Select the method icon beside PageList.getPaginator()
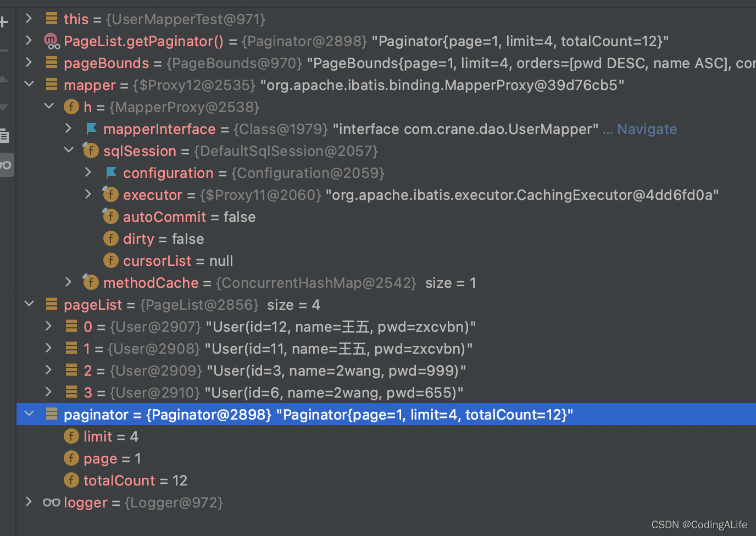 click(51, 41)
